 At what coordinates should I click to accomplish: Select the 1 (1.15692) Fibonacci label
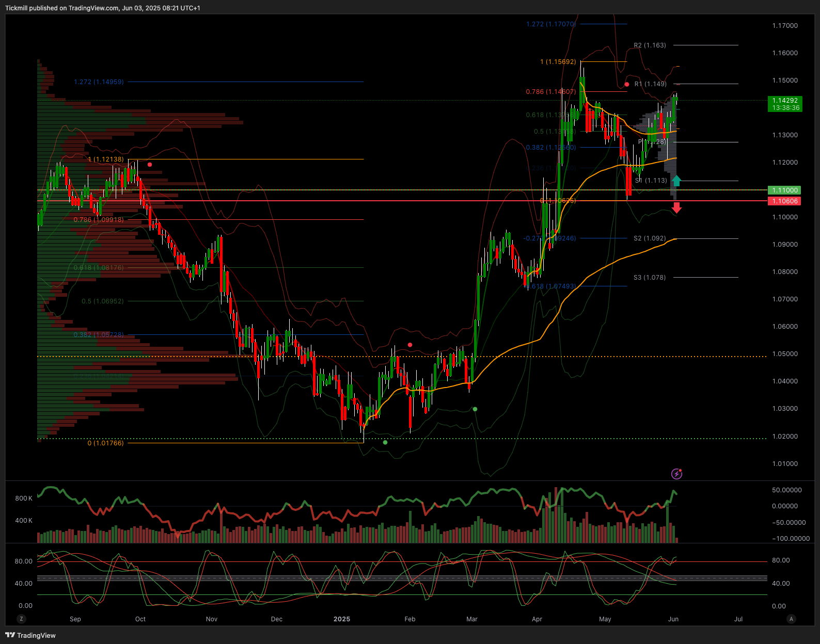pyautogui.click(x=558, y=61)
